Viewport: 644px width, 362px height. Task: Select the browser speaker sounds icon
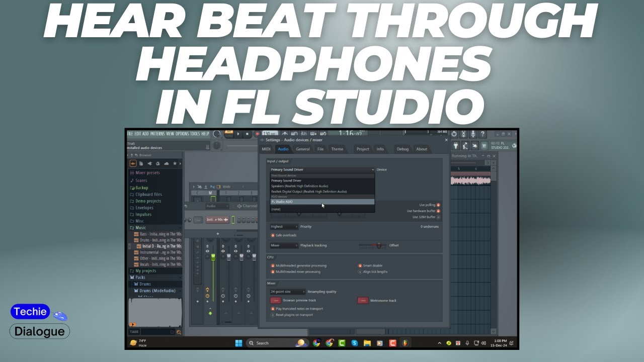149,163
